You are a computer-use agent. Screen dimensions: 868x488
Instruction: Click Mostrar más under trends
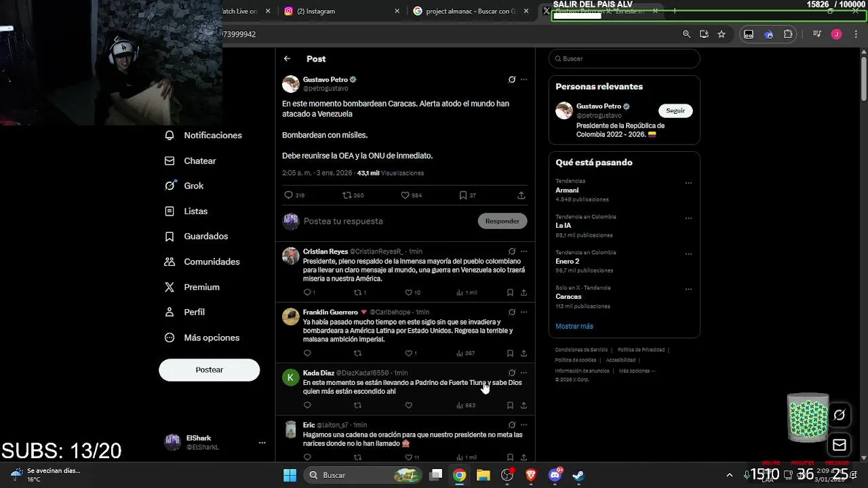click(x=574, y=326)
